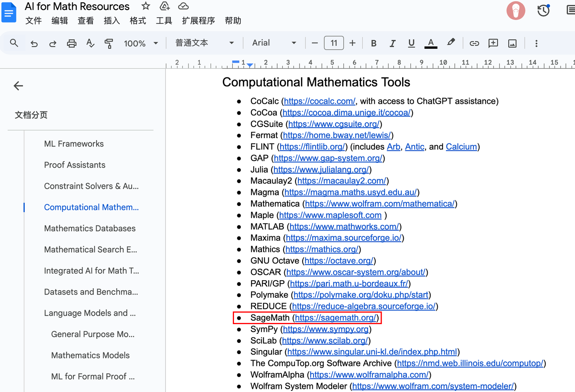Redo the last edit

tap(52, 43)
